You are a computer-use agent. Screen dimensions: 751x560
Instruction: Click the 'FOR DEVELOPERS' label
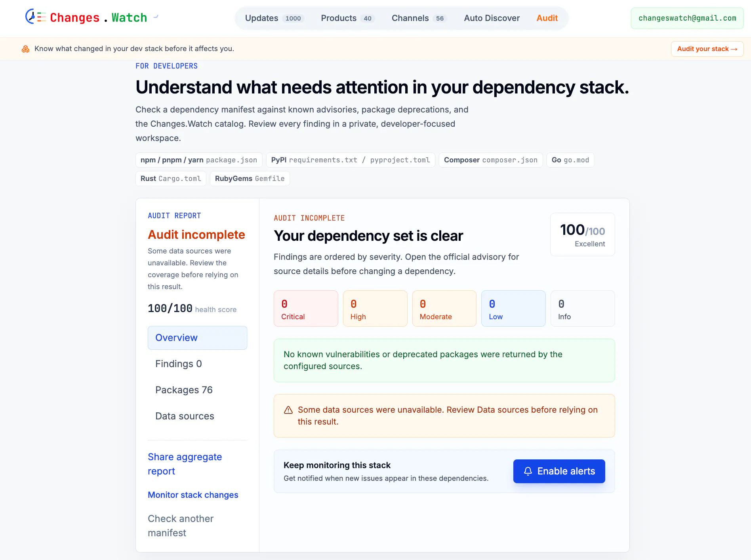[x=166, y=66]
